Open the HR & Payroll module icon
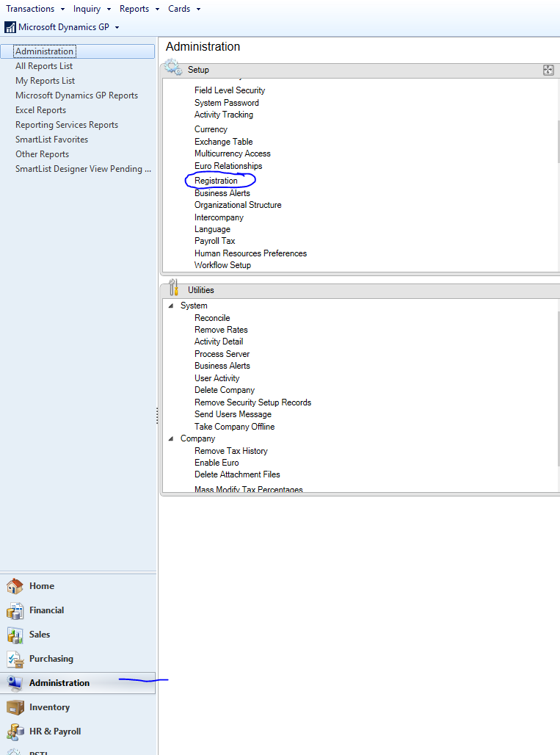Screen dimensions: 560x755 point(15,731)
